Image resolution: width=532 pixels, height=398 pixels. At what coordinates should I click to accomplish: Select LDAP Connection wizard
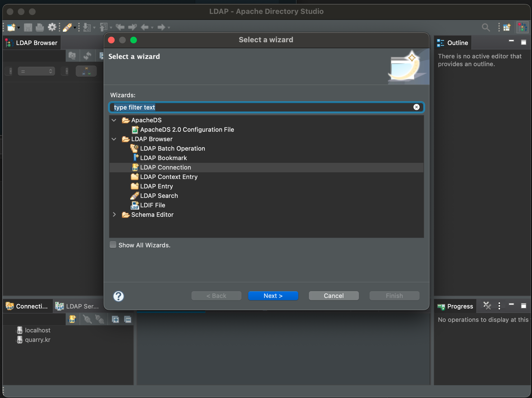pos(267,167)
